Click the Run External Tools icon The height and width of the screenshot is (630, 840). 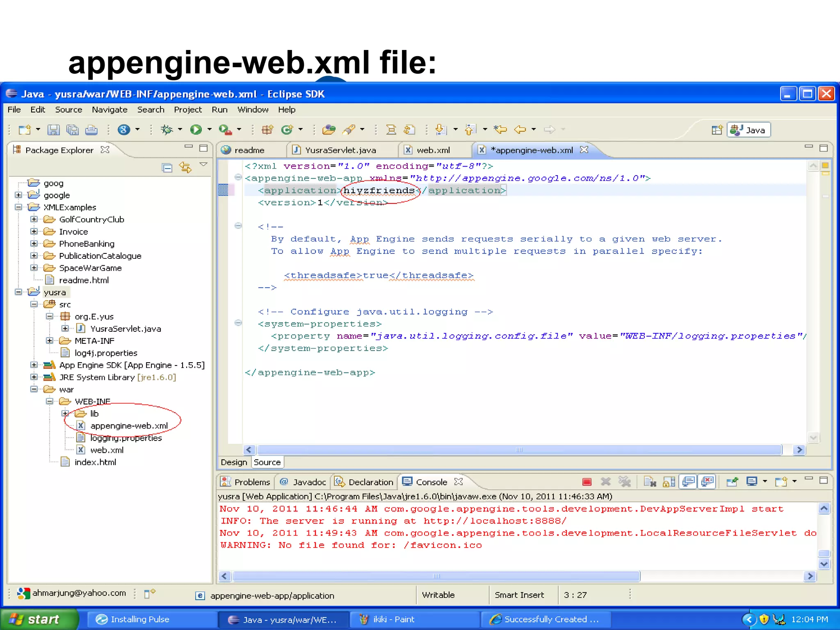[x=225, y=130]
